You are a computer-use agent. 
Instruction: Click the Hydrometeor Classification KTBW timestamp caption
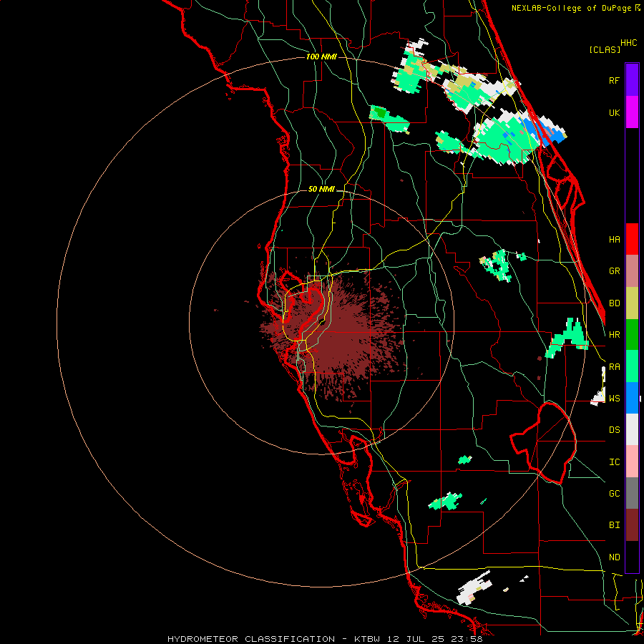click(x=325, y=639)
